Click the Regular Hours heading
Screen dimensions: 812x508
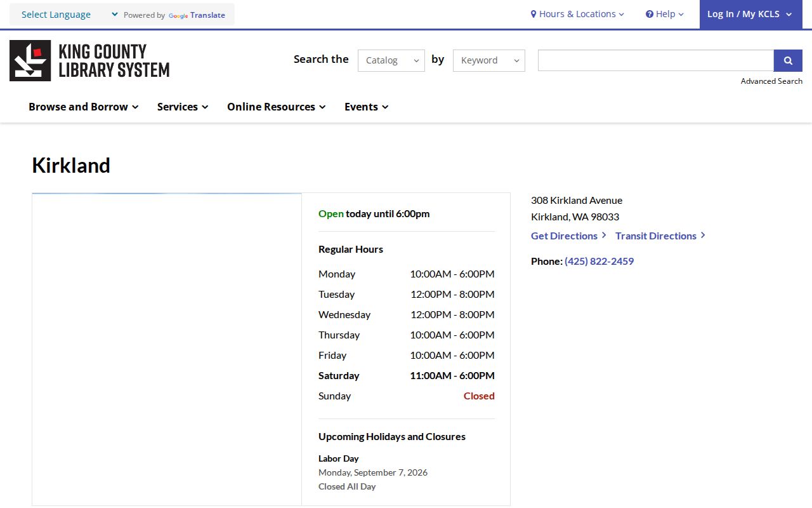coord(351,249)
